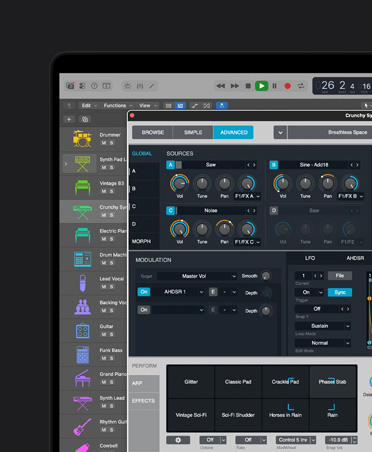Open the Mixer with the faders icon
Screen dimensions: 372x452
[x=140, y=86]
